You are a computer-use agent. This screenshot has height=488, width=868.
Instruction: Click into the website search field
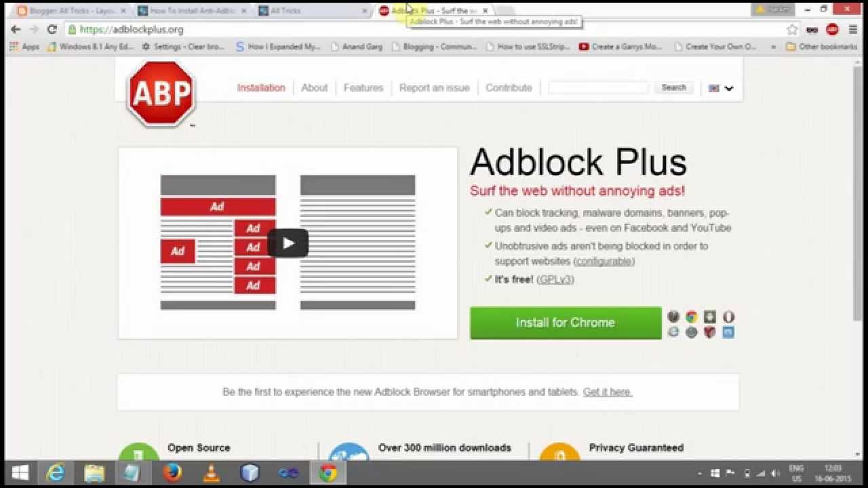tap(598, 87)
